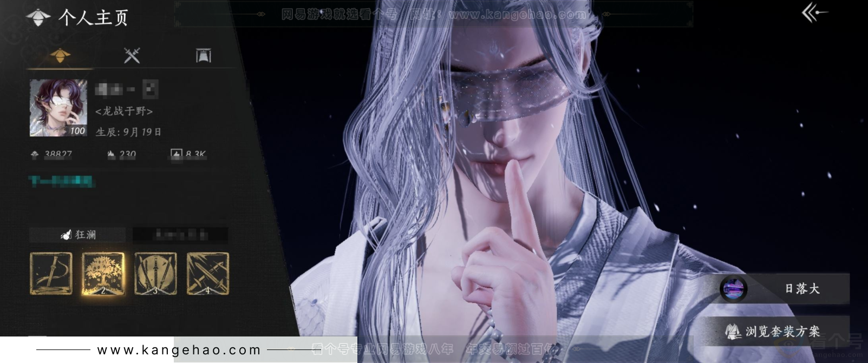Choose the three swords skill slot 3
The image size is (868, 363).
[155, 274]
